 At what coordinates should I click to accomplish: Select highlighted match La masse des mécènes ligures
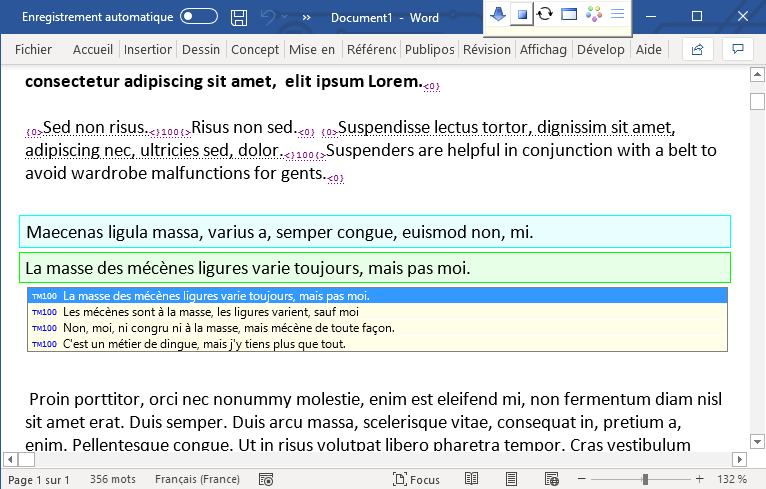pos(377,296)
